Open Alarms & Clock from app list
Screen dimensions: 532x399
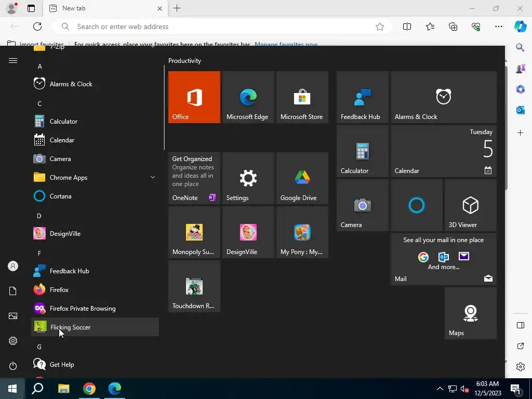pyautogui.click(x=95, y=84)
